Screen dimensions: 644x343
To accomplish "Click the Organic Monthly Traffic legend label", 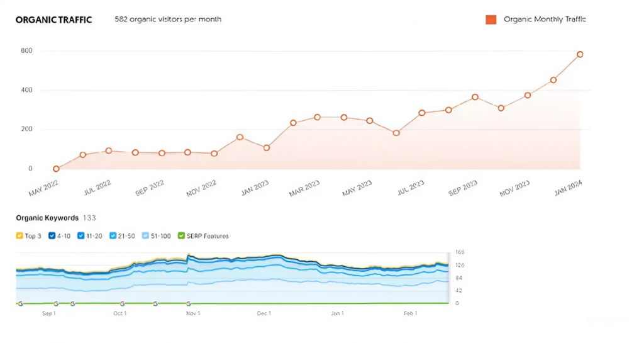I will (545, 20).
